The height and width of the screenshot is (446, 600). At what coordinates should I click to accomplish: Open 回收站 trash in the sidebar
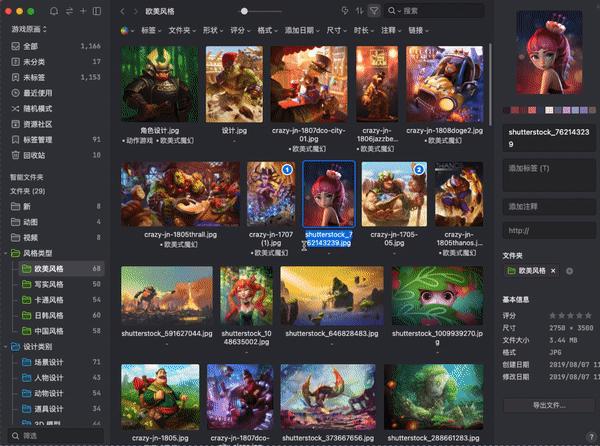pyautogui.click(x=56, y=155)
